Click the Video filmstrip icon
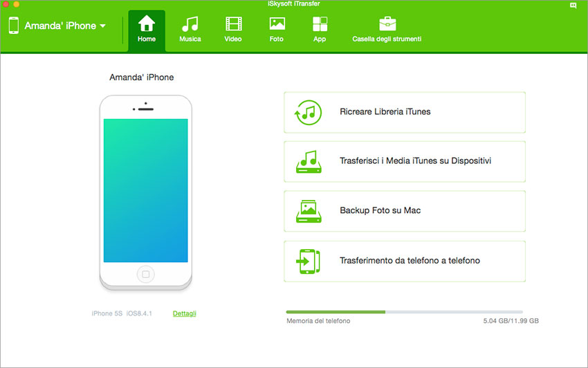588x368 pixels. 233,24
